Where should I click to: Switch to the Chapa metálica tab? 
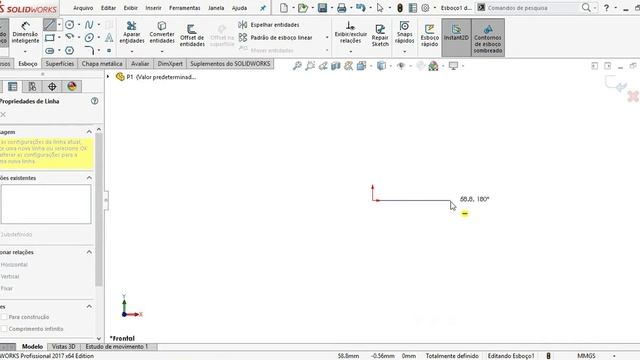[x=102, y=64]
